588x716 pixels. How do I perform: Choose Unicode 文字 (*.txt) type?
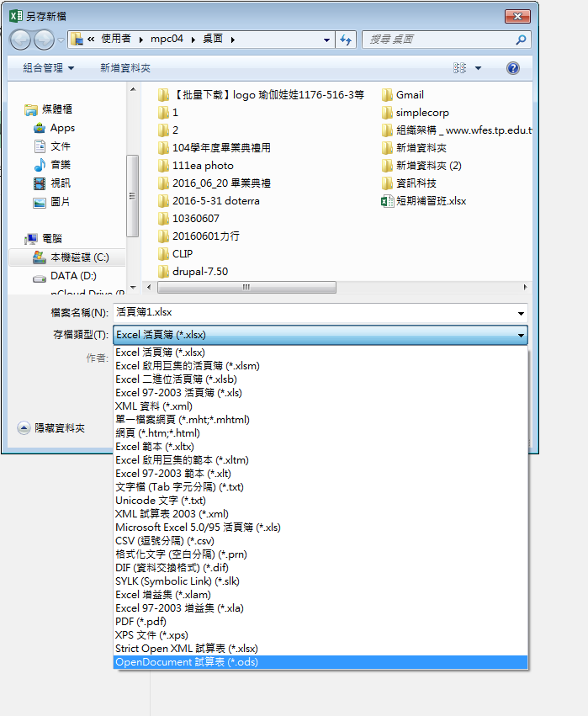coord(320,501)
